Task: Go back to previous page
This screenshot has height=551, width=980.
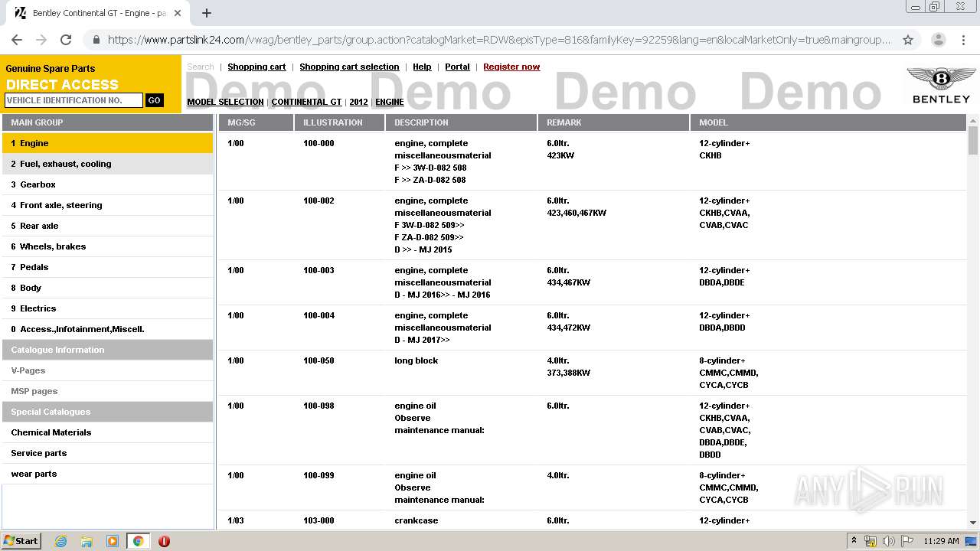Action: 17,40
